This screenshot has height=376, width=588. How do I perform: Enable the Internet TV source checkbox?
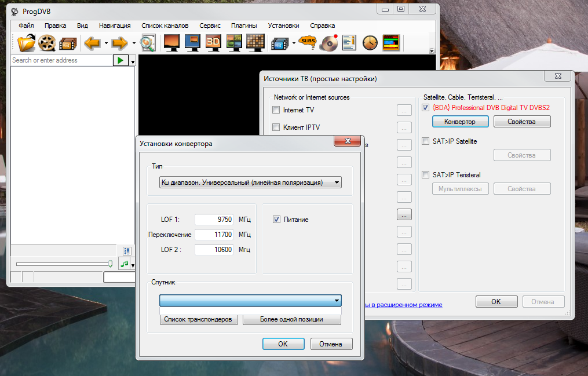point(276,110)
